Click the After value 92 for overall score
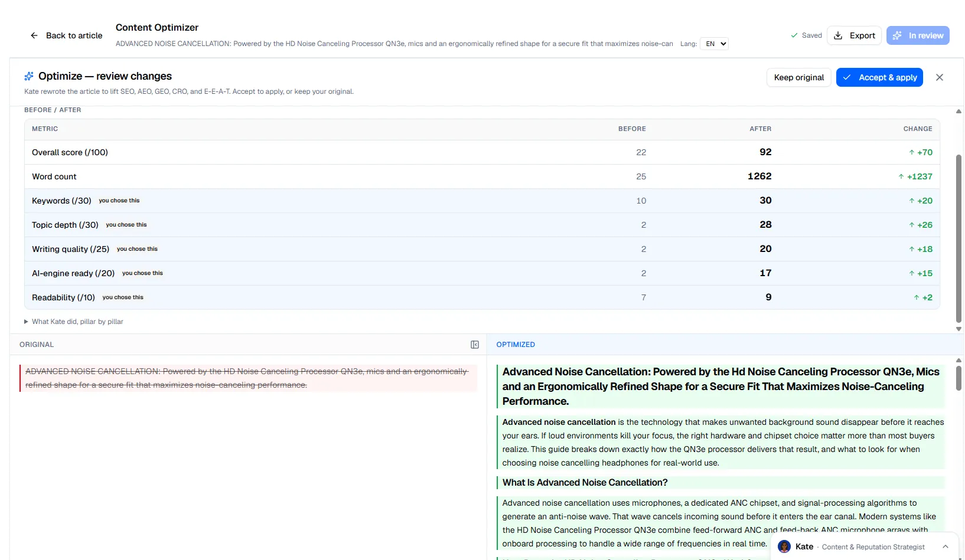 [x=765, y=152]
